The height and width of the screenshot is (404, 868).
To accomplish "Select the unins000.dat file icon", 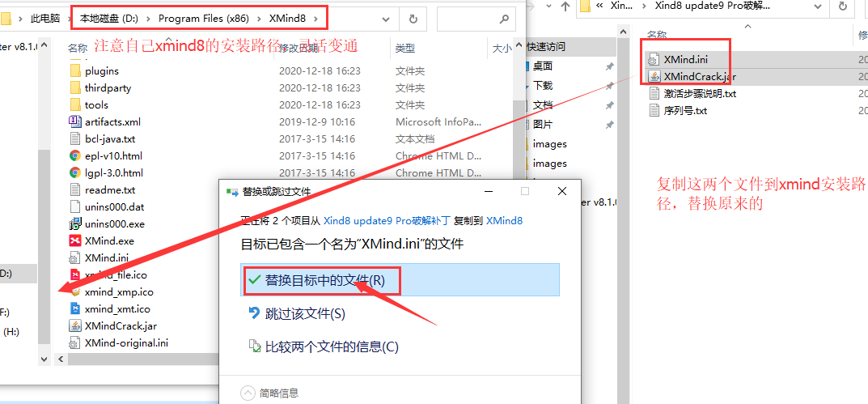I will pos(75,207).
